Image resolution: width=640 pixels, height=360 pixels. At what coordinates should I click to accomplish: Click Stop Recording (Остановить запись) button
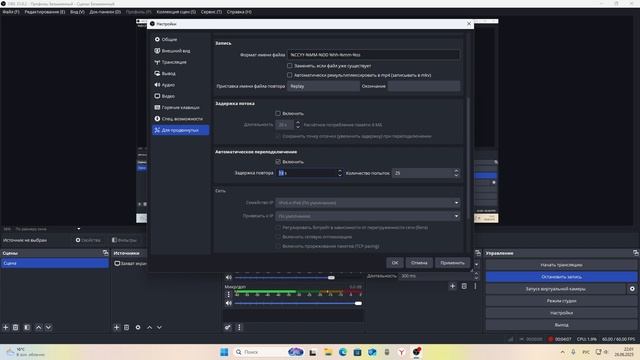[x=561, y=277]
